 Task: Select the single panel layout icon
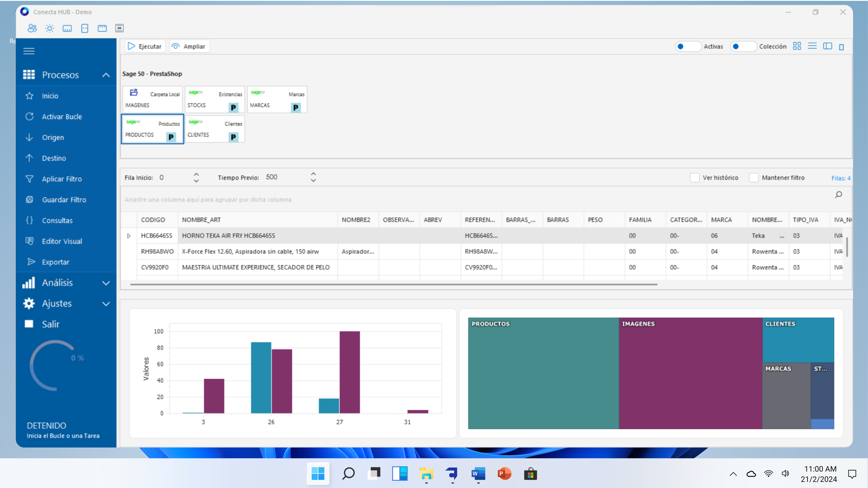pos(841,47)
